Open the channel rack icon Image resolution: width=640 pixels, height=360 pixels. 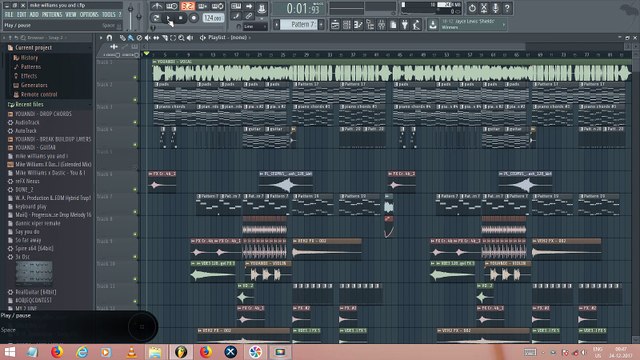(x=347, y=25)
